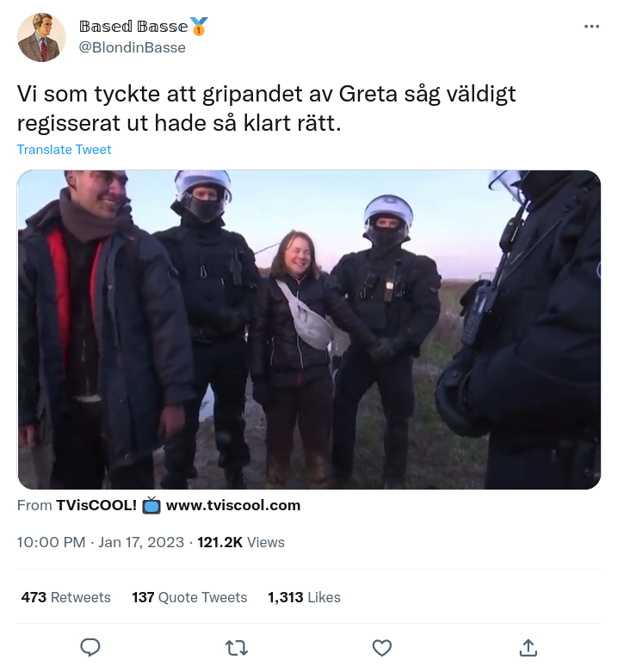Click the TV emoji icon
Viewport: 618px width, 672px height.
[x=151, y=505]
